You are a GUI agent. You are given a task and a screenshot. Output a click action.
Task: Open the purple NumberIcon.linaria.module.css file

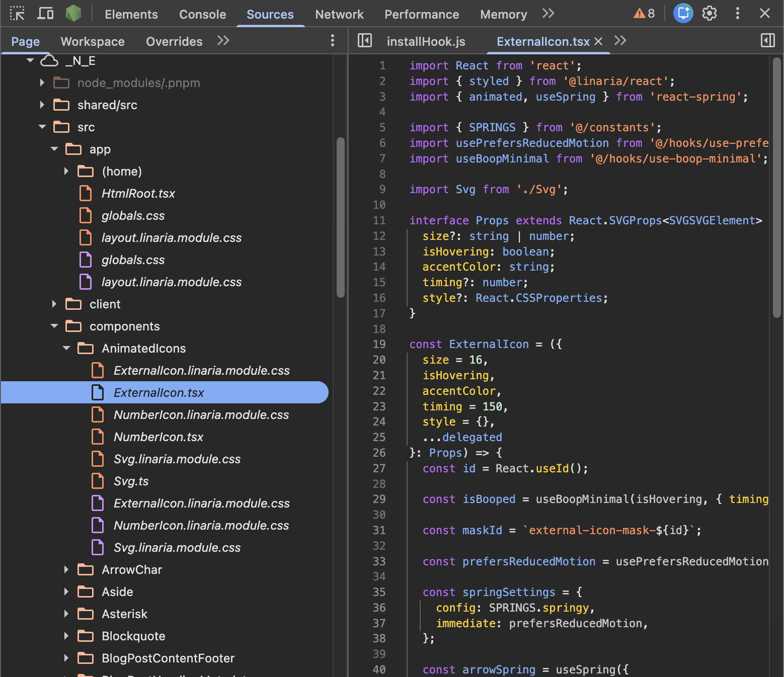point(201,526)
